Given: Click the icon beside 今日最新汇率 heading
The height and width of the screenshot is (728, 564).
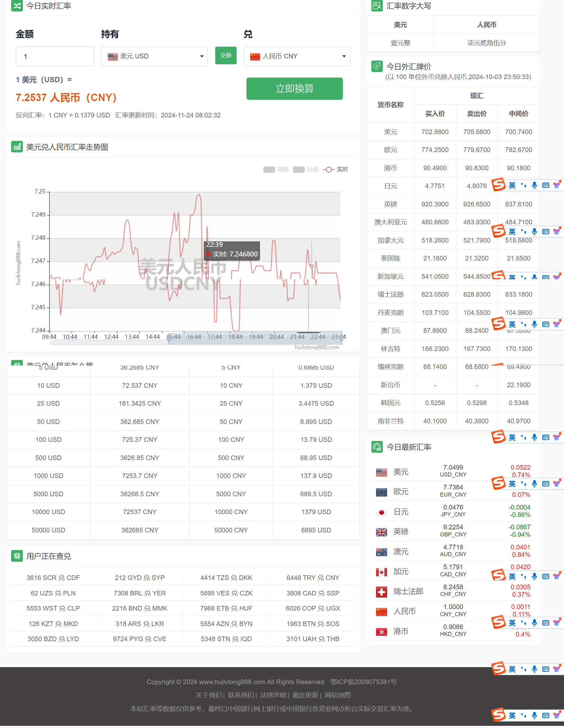Looking at the screenshot, I should pos(377,447).
